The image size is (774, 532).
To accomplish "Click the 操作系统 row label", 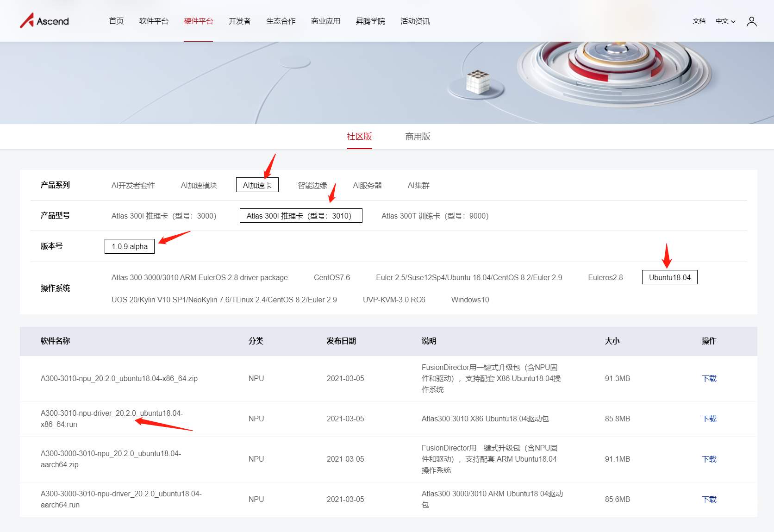I will [x=55, y=288].
